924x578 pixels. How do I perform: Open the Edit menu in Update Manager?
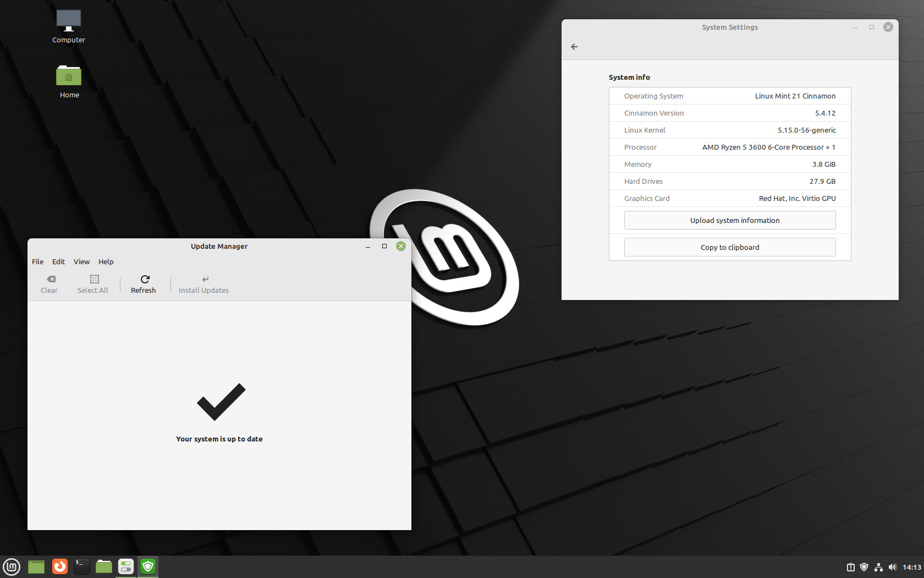click(x=58, y=261)
